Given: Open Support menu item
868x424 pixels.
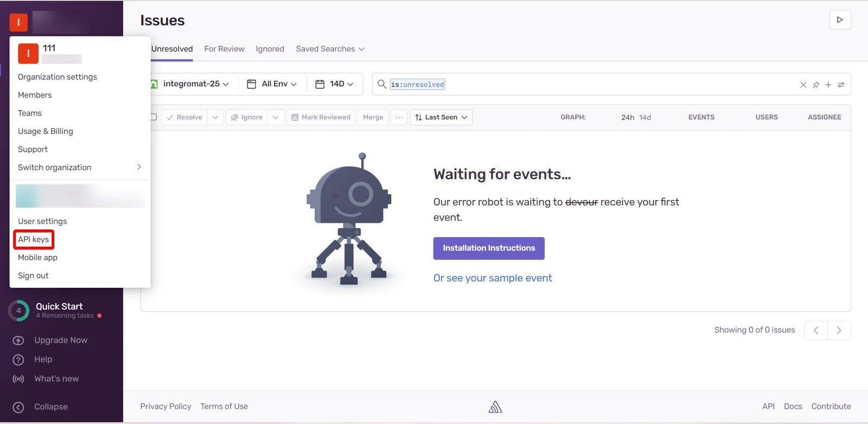Looking at the screenshot, I should coord(33,149).
